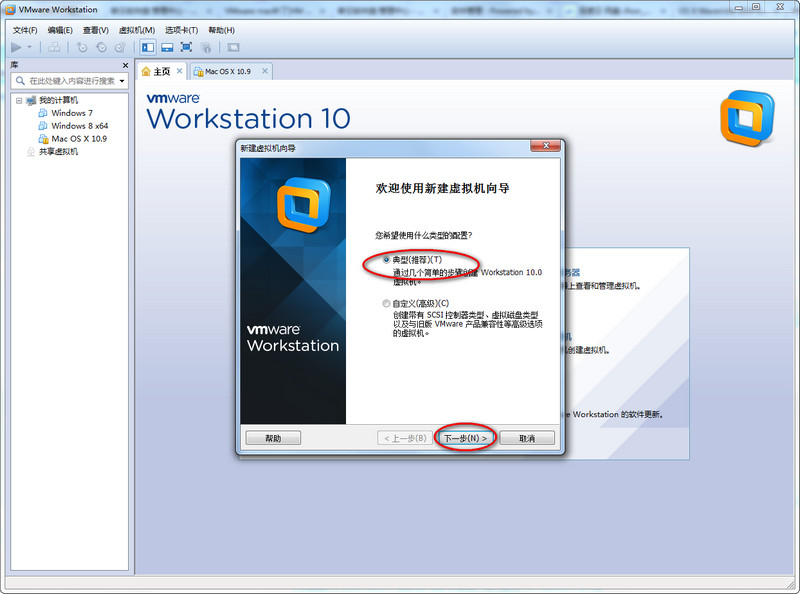Screen dimensions: 800x594
Task: Toggle the library sidebar view icon
Action: point(148,47)
